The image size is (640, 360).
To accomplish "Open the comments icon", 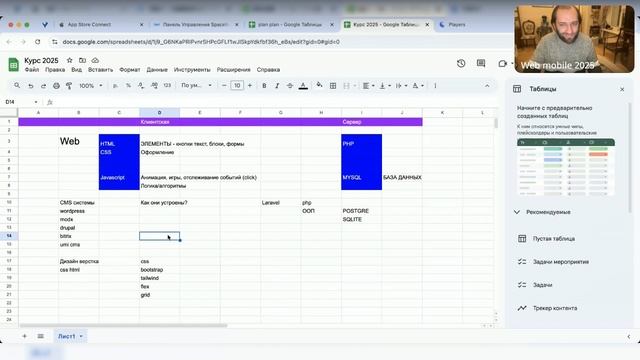I will 481,63.
